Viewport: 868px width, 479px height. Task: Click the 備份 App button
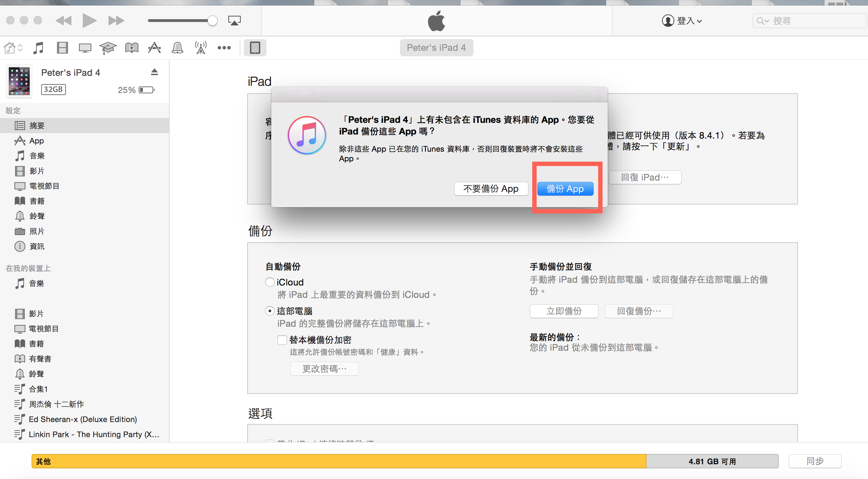(x=565, y=189)
